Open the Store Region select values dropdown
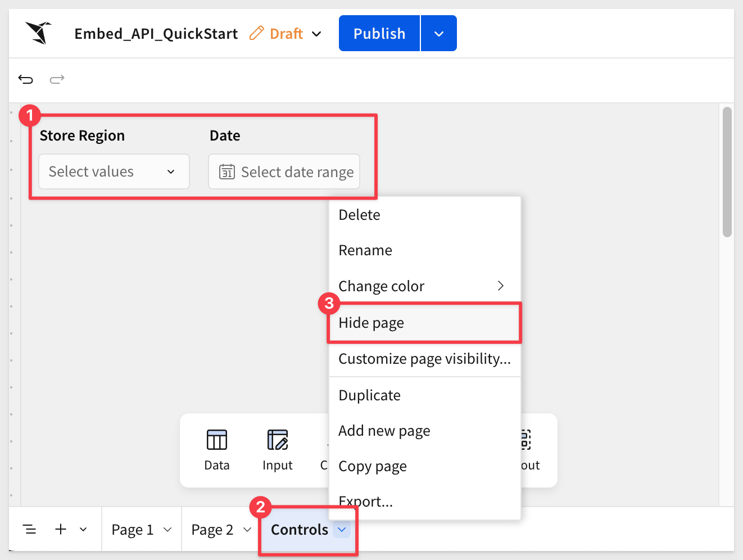This screenshot has width=743, height=560. (x=114, y=171)
